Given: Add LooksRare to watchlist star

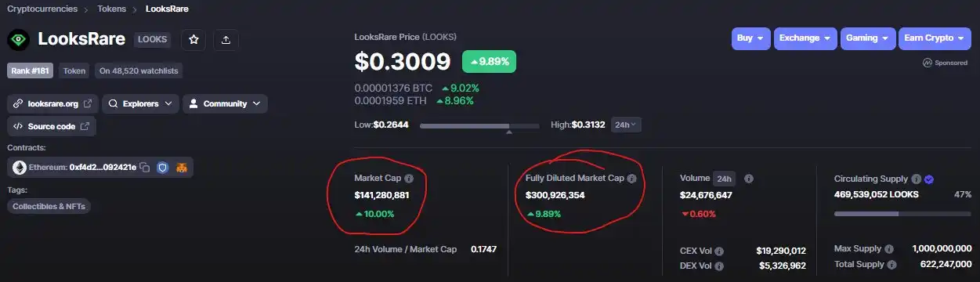Looking at the screenshot, I should point(193,40).
